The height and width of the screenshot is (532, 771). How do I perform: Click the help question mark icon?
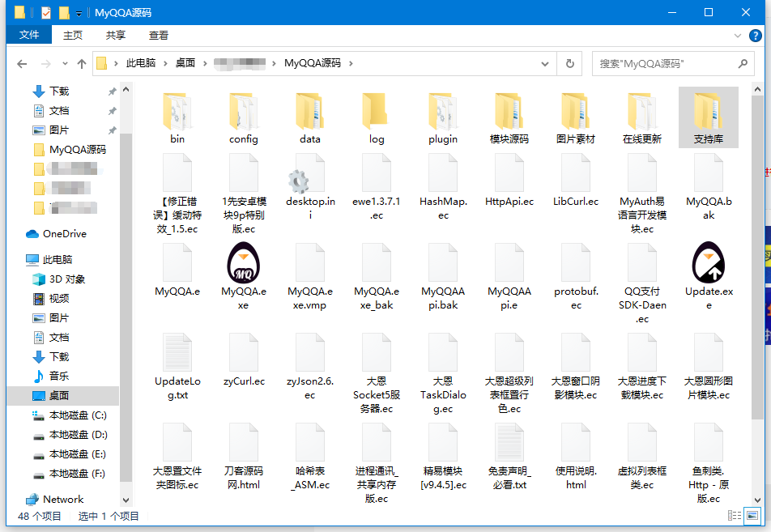755,35
